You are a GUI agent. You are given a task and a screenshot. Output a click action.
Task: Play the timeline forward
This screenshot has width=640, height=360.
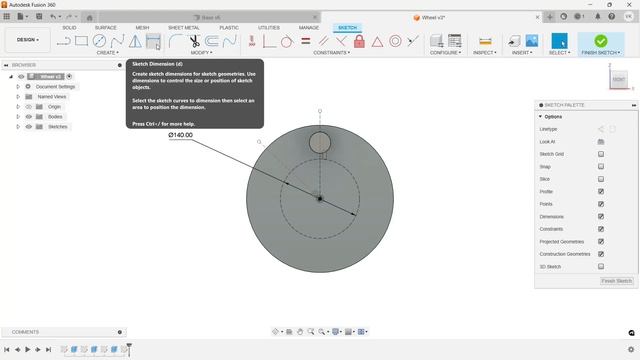click(x=28, y=349)
